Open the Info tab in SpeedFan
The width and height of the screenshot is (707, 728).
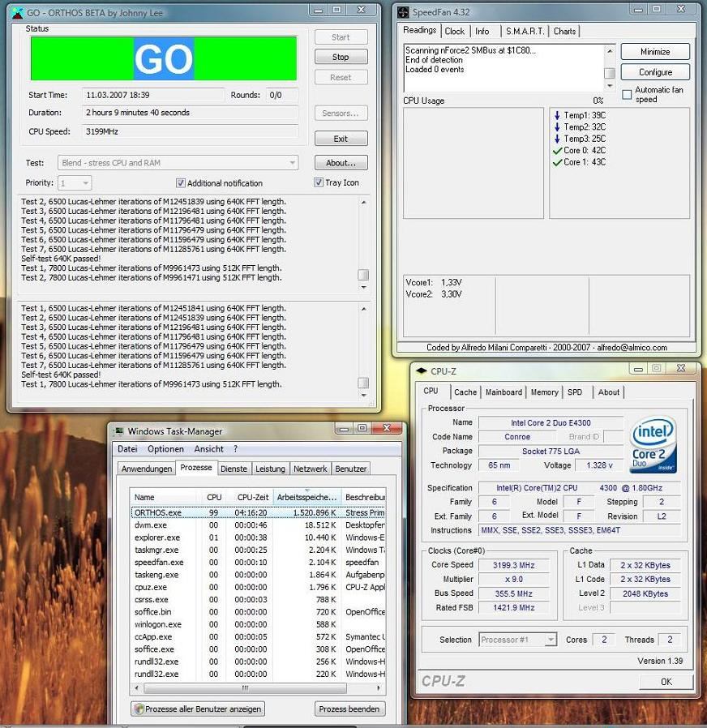point(482,31)
